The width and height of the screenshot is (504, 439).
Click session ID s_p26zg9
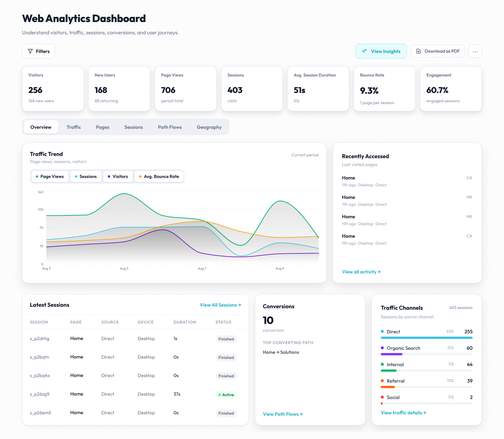[x=40, y=394]
